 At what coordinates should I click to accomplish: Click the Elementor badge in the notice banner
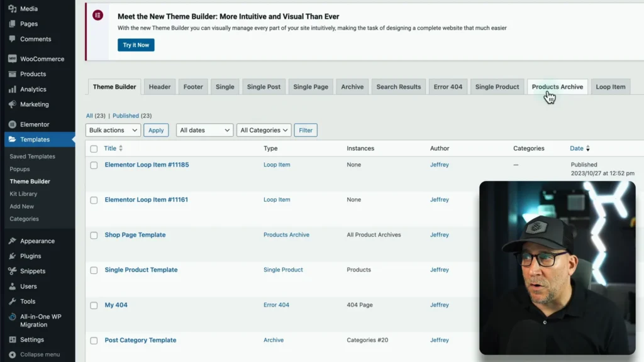97,16
